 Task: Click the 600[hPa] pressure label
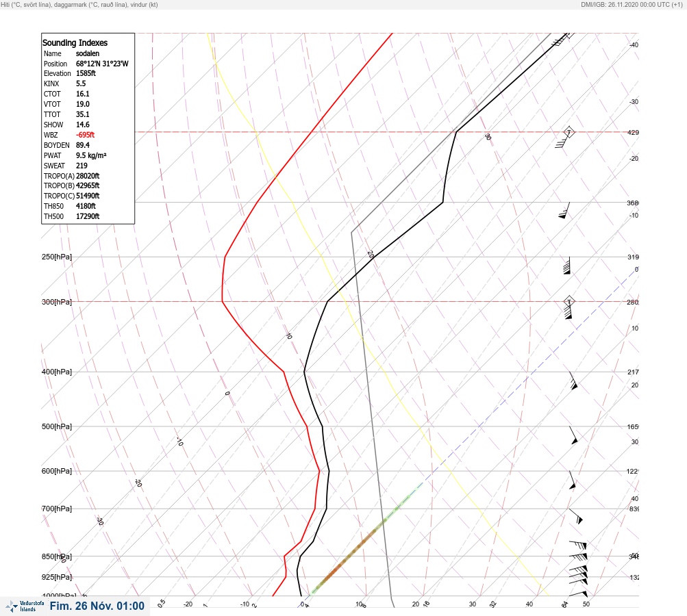[x=57, y=471]
